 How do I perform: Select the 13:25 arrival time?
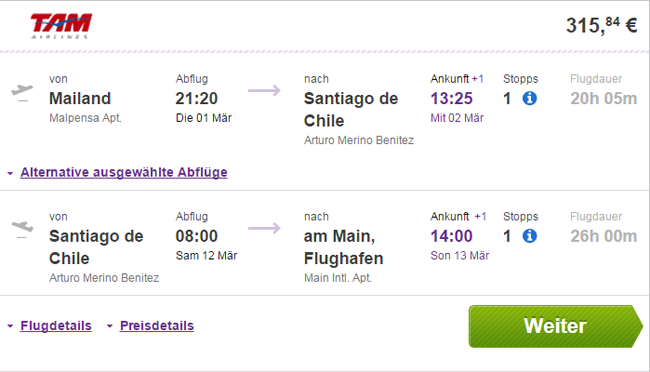click(x=451, y=98)
